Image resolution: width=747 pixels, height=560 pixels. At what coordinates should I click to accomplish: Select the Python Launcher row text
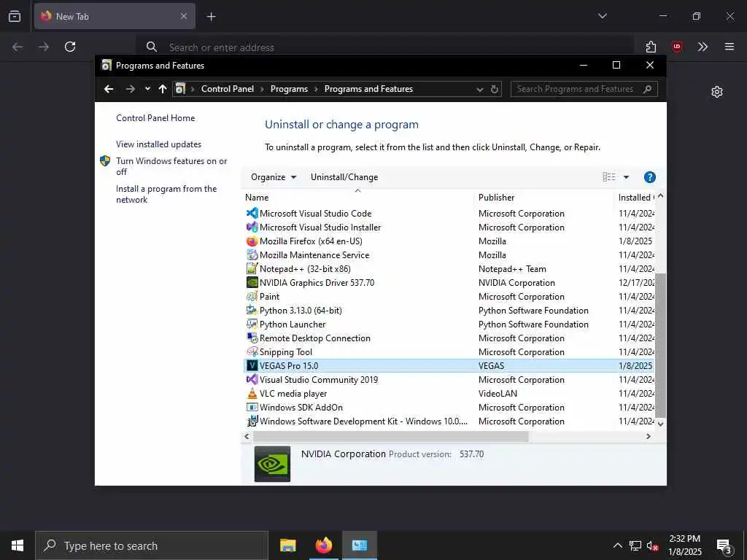coord(293,324)
